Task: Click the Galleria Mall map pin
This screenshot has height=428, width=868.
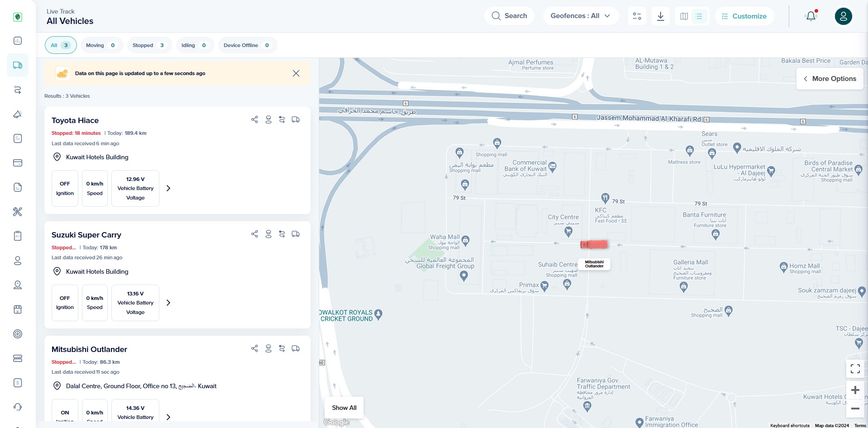Action: tap(684, 287)
